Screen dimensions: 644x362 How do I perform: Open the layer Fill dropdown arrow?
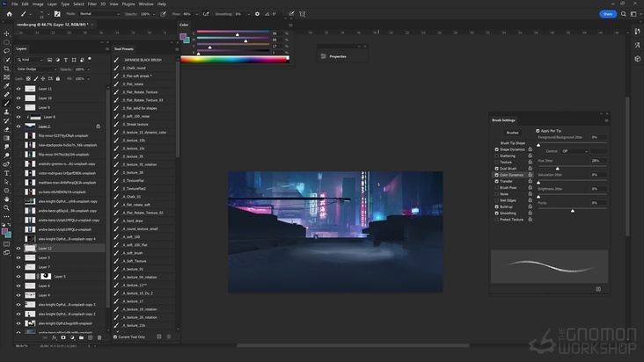click(x=88, y=79)
